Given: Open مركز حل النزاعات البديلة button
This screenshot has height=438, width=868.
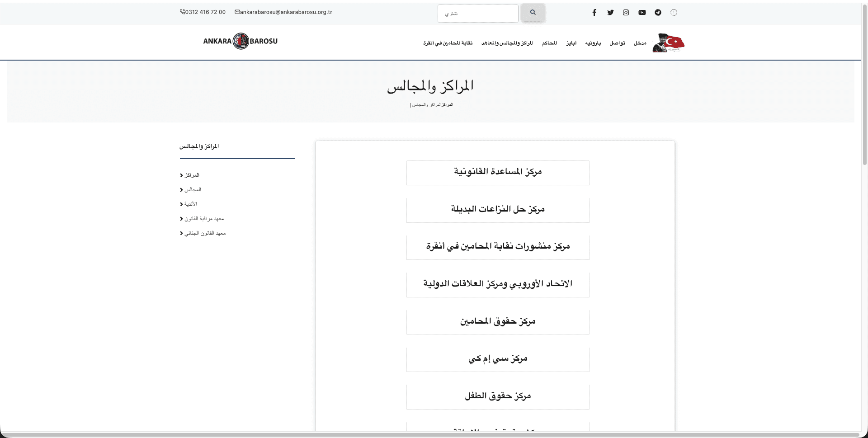Looking at the screenshot, I should point(498,210).
